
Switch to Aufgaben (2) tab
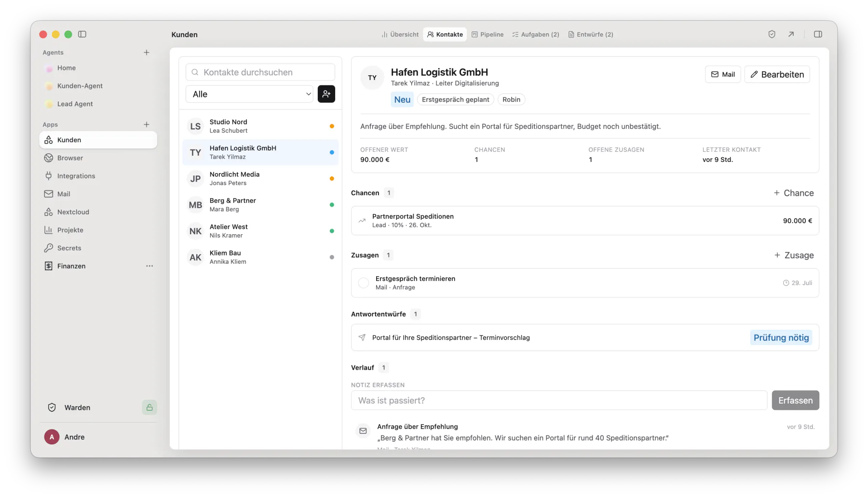536,34
